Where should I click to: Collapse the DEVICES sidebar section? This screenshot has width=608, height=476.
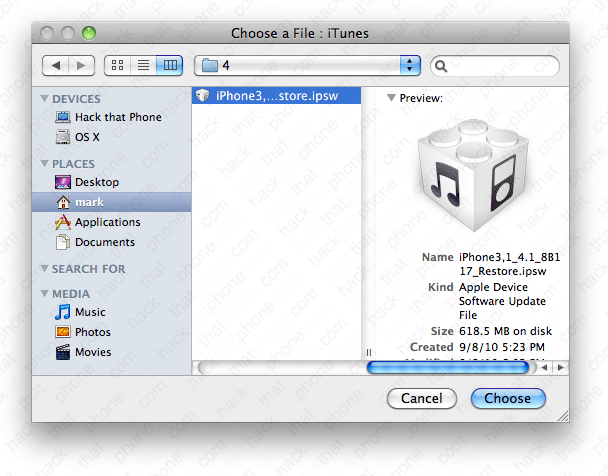(x=44, y=99)
